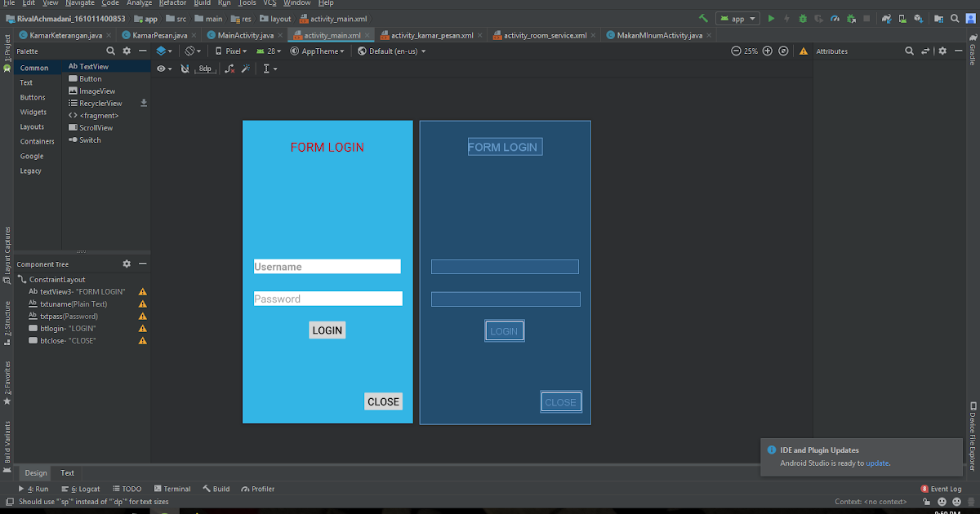Open the Build menu
This screenshot has width=980, height=514.
[202, 3]
